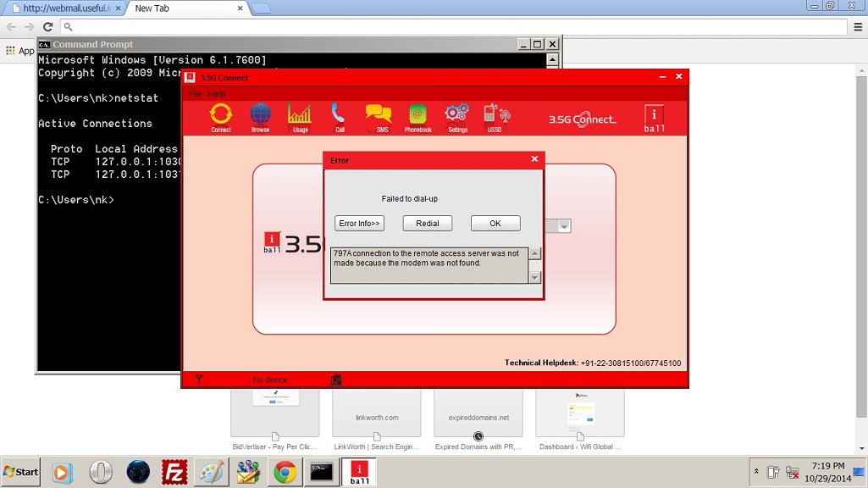Image resolution: width=868 pixels, height=488 pixels.
Task: Open the Browse globe icon
Action: click(260, 117)
